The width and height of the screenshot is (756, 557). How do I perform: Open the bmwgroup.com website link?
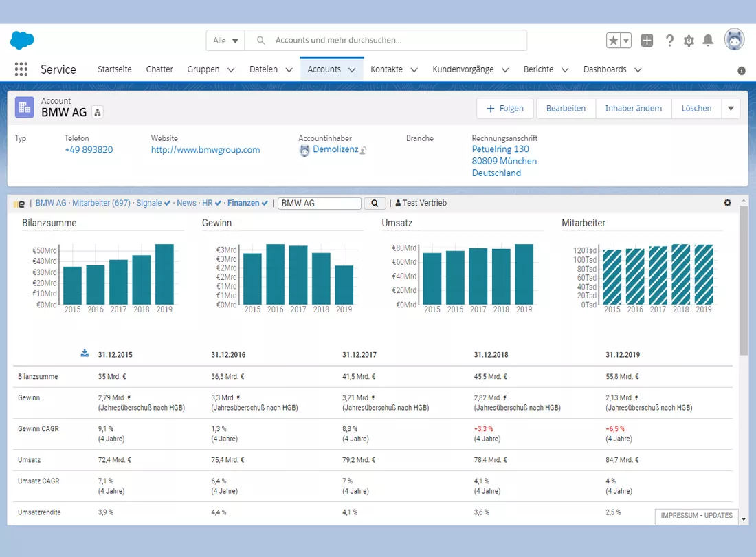click(x=205, y=150)
